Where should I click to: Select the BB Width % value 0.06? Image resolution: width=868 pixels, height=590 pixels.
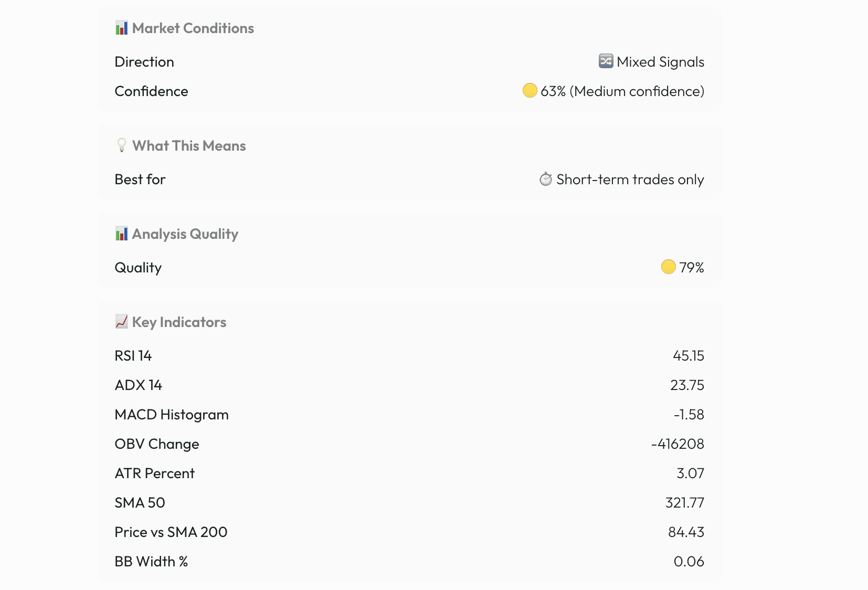tap(689, 562)
